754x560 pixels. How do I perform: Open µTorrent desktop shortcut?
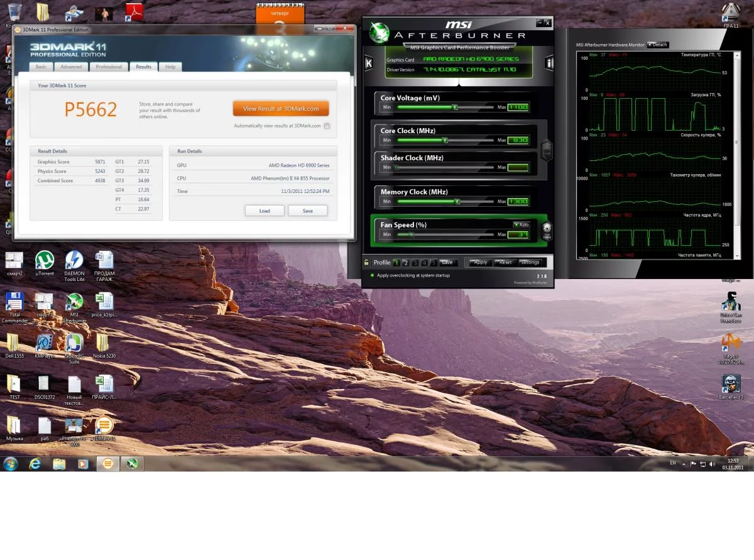(x=44, y=264)
